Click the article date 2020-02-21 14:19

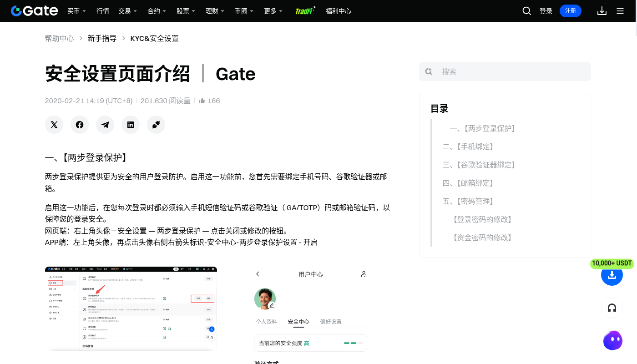89,101
